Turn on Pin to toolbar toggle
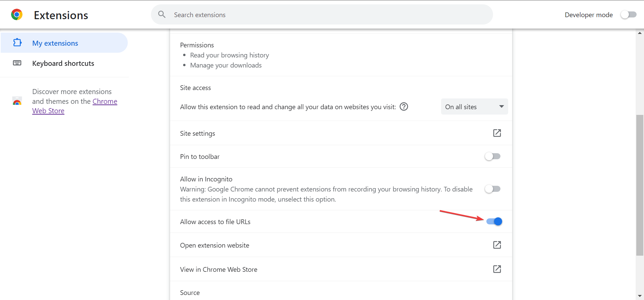The width and height of the screenshot is (644, 300). coord(492,156)
